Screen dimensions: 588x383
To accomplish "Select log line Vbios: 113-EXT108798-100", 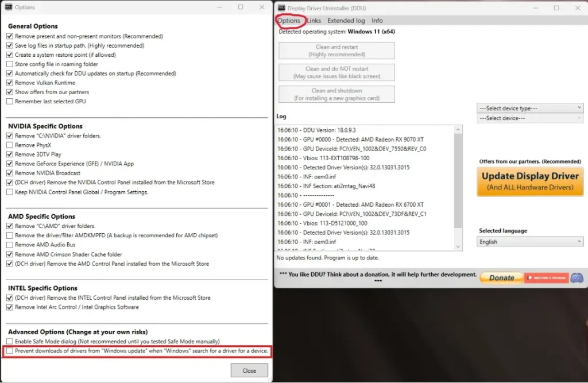I will [323, 158].
